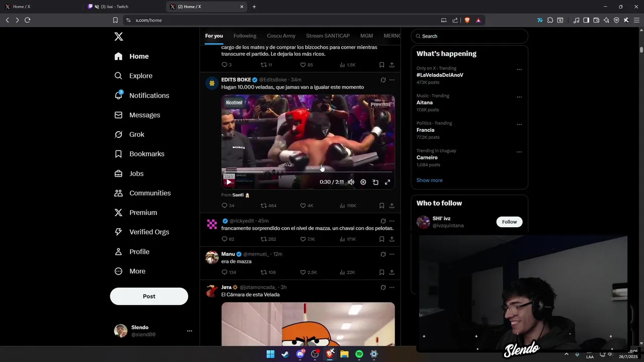Switch to the Stream SANTICAP tab
This screenshot has height=362, width=644.
(328, 36)
